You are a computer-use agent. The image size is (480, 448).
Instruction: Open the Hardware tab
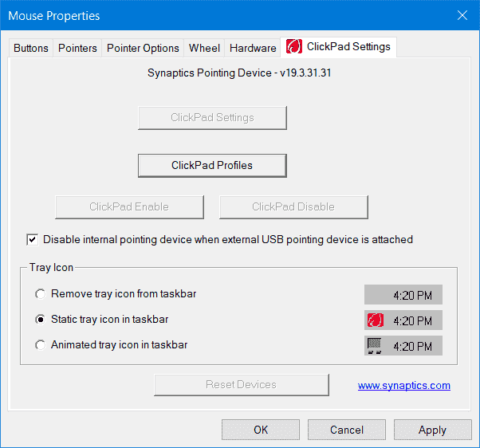(253, 48)
